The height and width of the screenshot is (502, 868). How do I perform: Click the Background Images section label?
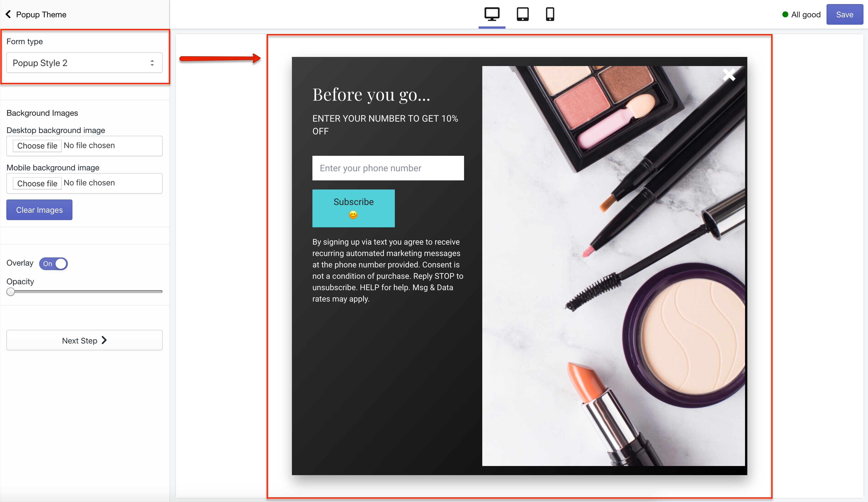[42, 113]
